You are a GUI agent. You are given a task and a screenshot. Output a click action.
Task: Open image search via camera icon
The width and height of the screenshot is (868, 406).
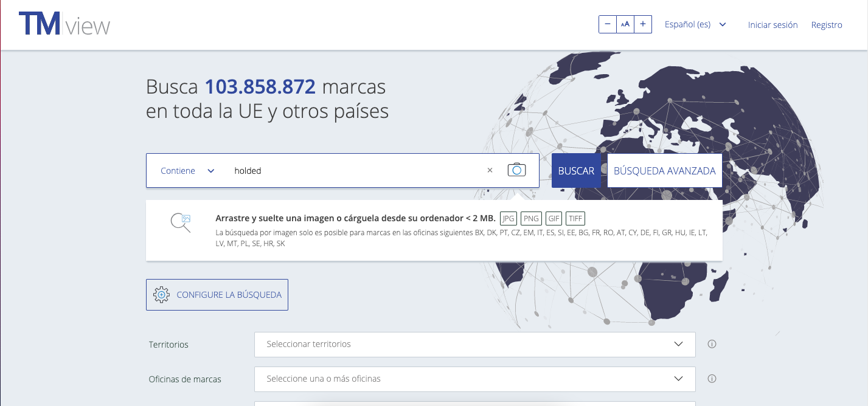[x=516, y=170]
